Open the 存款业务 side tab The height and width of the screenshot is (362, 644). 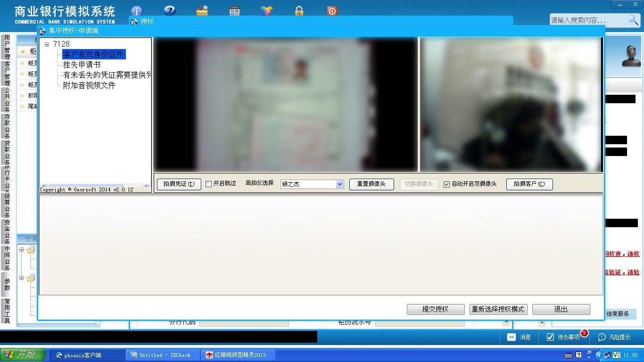click(x=7, y=126)
